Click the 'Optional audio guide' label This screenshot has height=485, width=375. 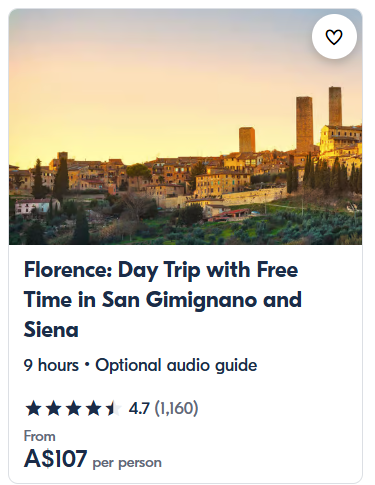(176, 365)
